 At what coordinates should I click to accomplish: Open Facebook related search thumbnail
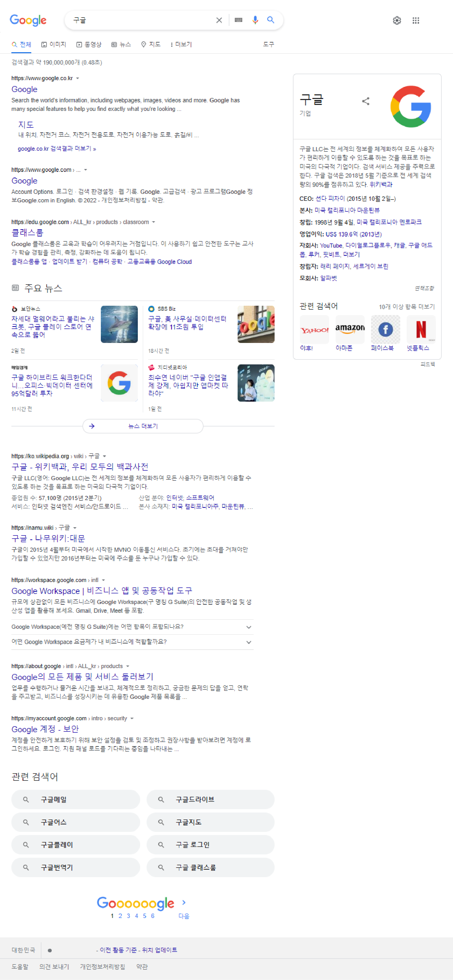coord(385,330)
